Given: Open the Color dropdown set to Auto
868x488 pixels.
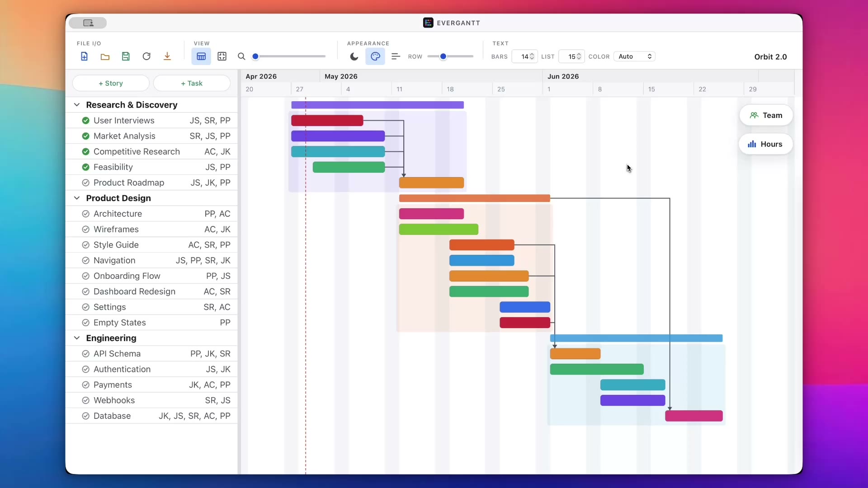Looking at the screenshot, I should (x=635, y=56).
